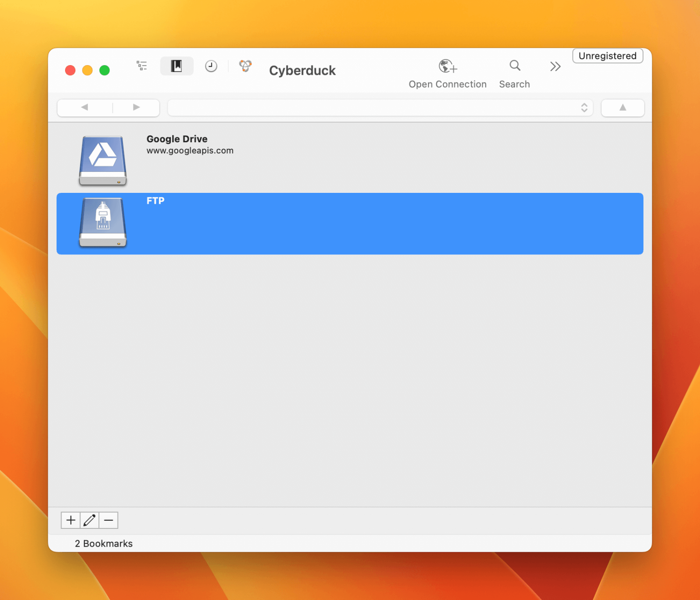Go forward with the right arrow
This screenshot has height=600, width=700.
pyautogui.click(x=136, y=108)
